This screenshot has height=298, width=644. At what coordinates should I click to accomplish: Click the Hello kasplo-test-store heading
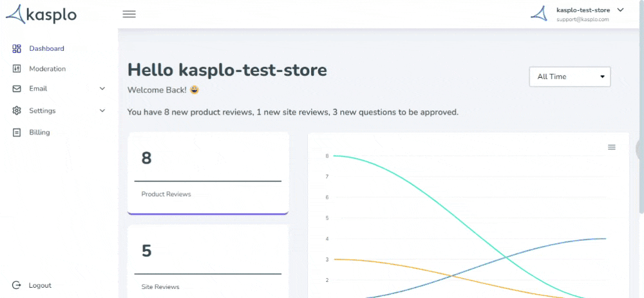click(x=227, y=70)
